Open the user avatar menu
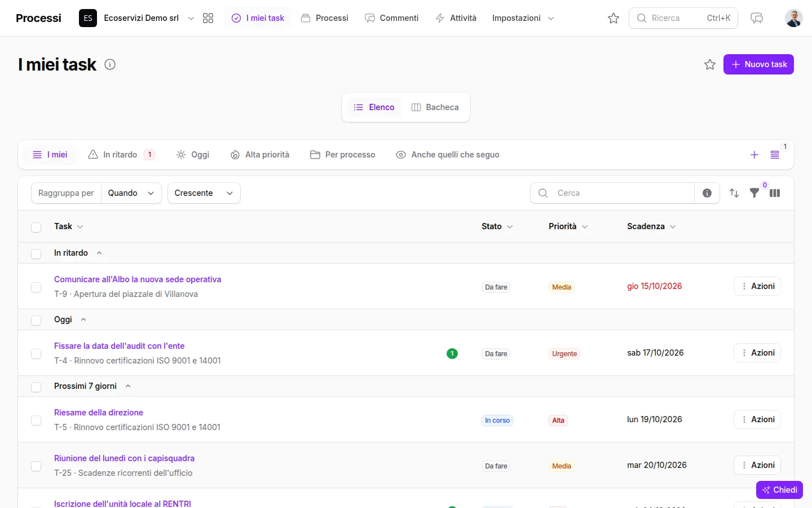812x508 pixels. click(794, 18)
